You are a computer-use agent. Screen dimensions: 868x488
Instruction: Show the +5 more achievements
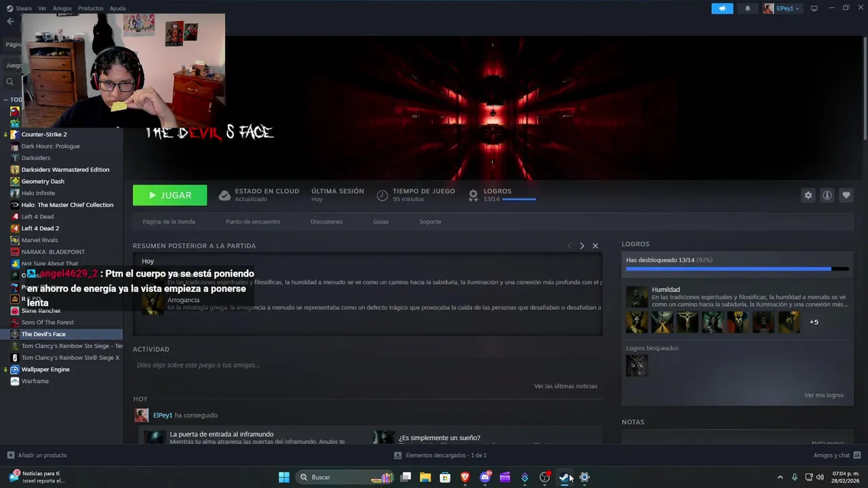tap(814, 322)
